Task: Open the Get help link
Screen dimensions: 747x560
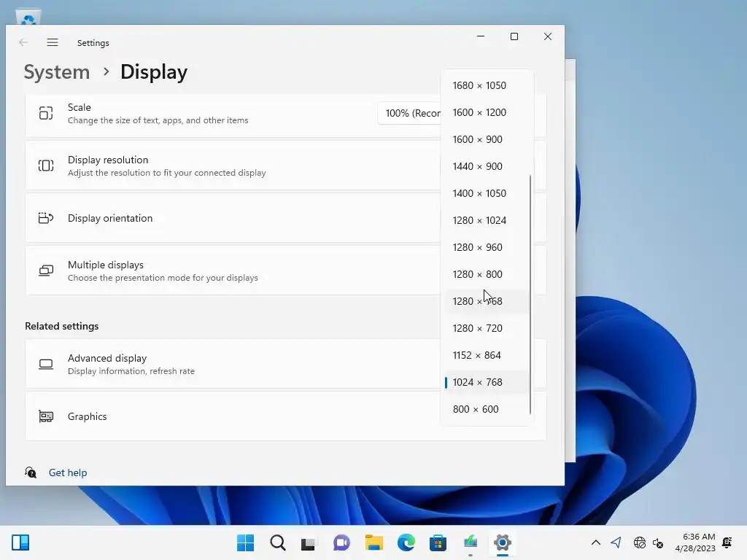Action: coord(68,472)
